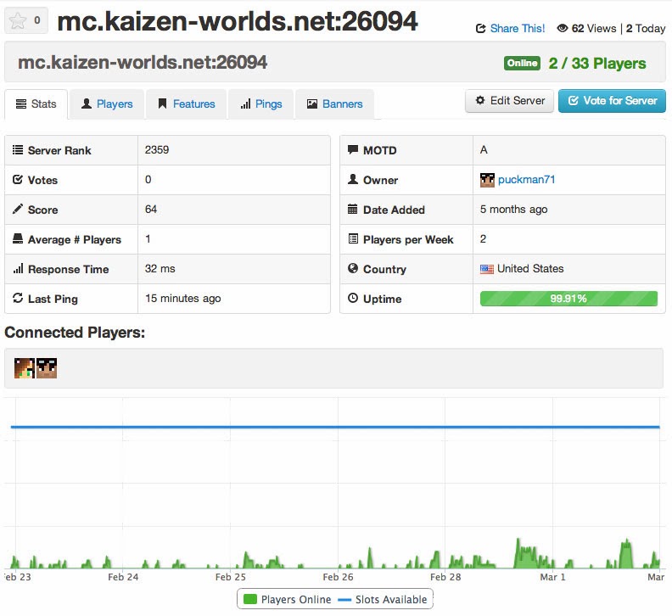Click the Pings tab bars icon

(245, 104)
